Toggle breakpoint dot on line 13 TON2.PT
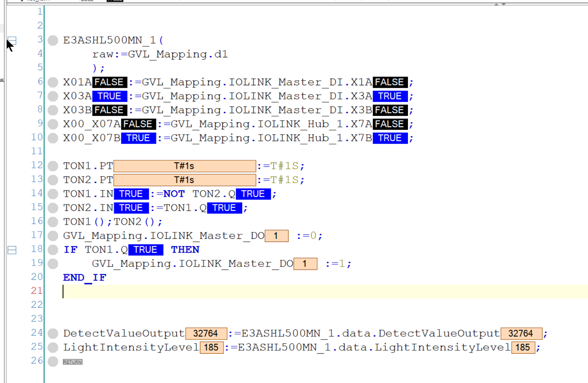Image resolution: width=588 pixels, height=383 pixels. click(x=53, y=180)
